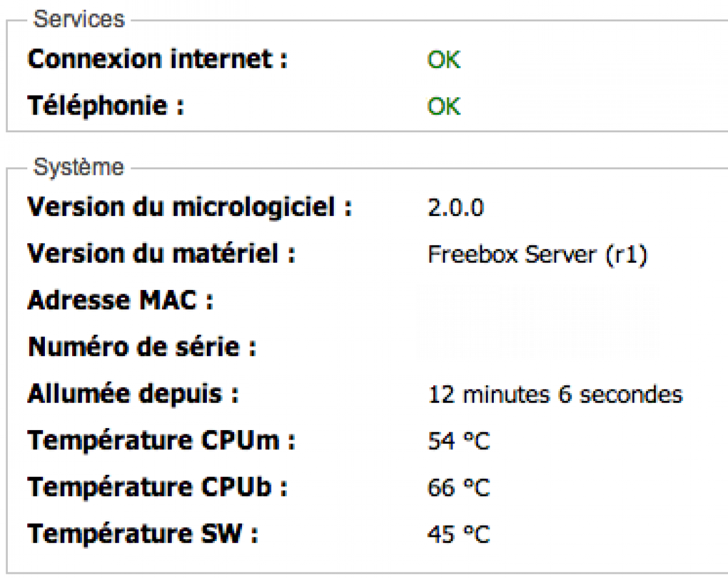Click the Version du micrologiciel label
Screen dimensions: 728x578
[x=190, y=208]
